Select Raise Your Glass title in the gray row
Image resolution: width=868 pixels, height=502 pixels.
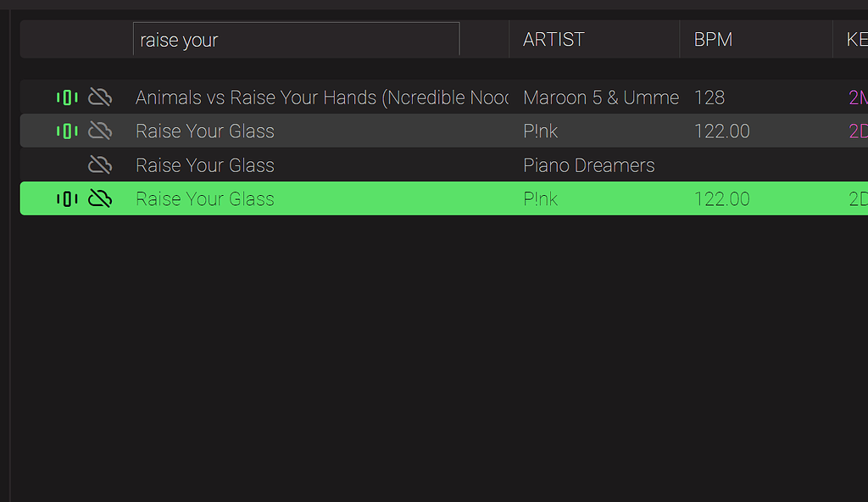point(205,131)
